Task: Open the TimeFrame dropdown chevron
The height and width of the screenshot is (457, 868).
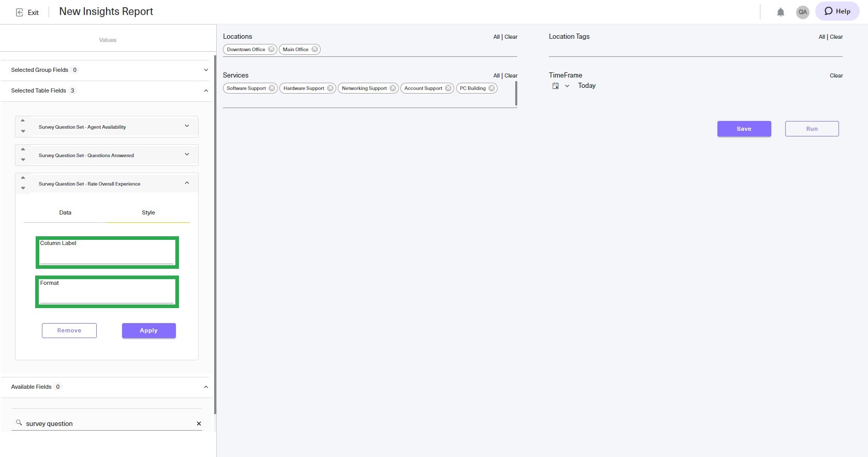Action: click(567, 86)
